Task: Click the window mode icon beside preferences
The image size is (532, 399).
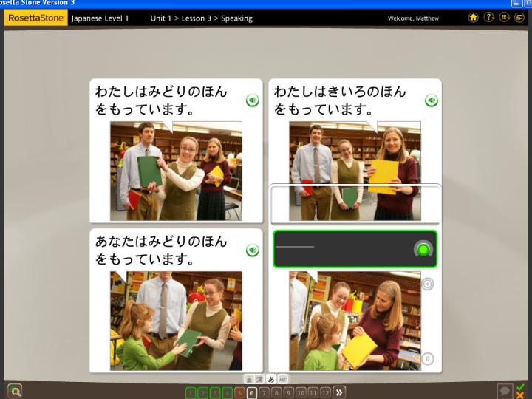Action: point(519,18)
